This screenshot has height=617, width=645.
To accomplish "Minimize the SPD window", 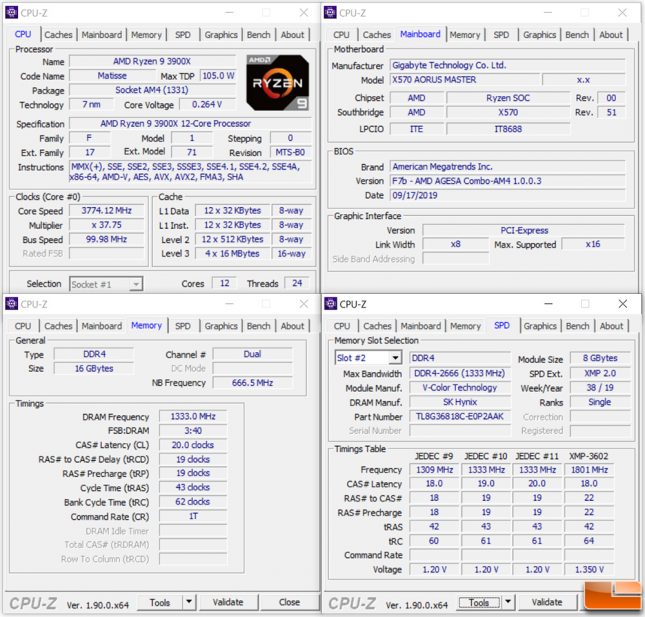I will (x=548, y=304).
